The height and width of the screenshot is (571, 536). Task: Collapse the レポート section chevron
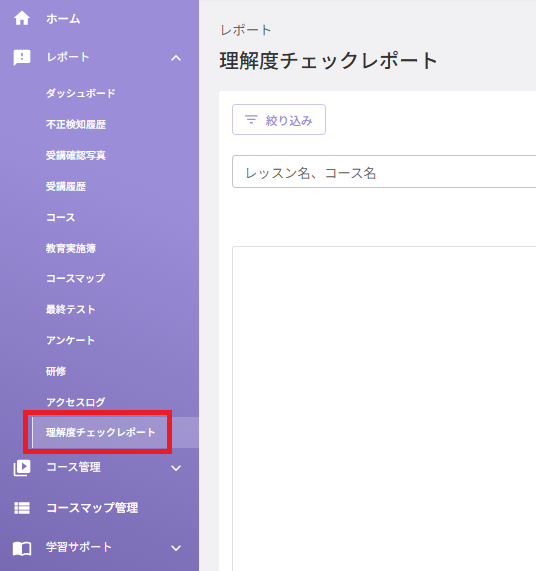[x=176, y=58]
